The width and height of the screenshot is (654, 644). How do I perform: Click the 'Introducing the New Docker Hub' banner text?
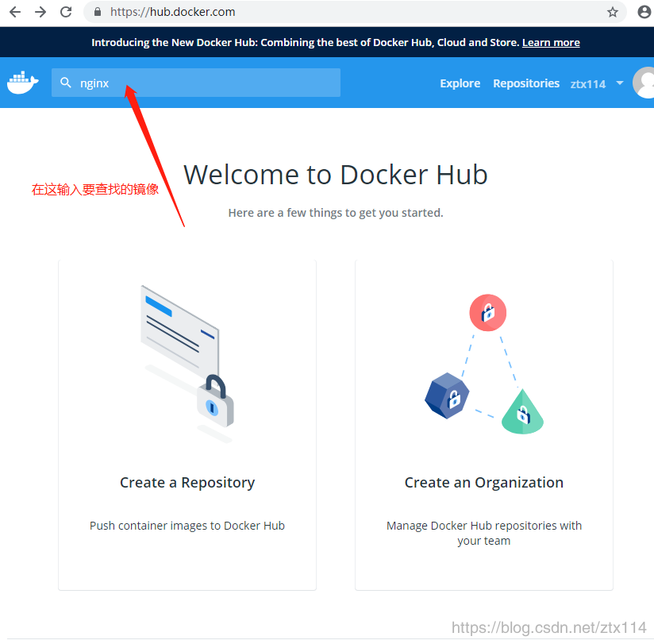pos(305,43)
